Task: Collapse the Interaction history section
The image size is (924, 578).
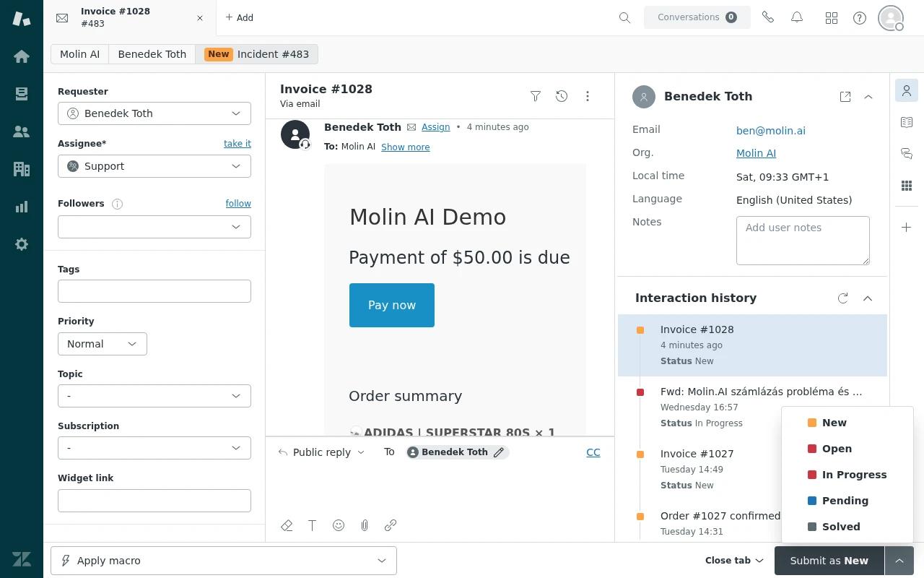Action: [x=868, y=298]
